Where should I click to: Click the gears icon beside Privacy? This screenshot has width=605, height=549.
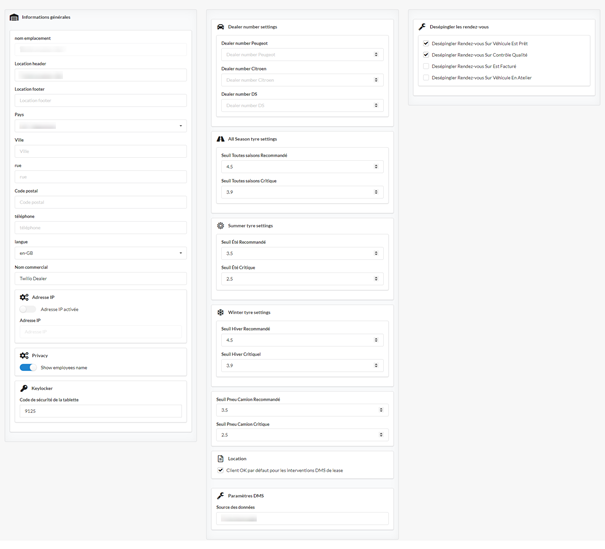(x=24, y=356)
